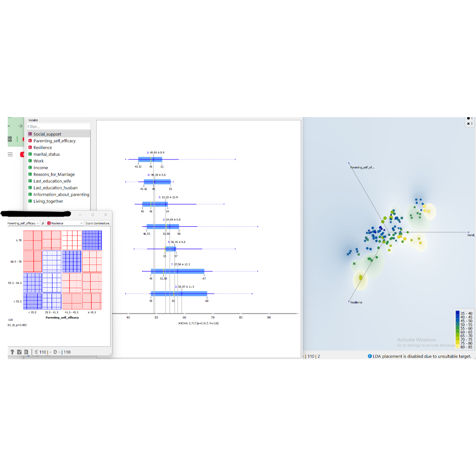Click the yellow 80 - 85 legend swatch
The height and width of the screenshot is (476, 476).
[457, 346]
